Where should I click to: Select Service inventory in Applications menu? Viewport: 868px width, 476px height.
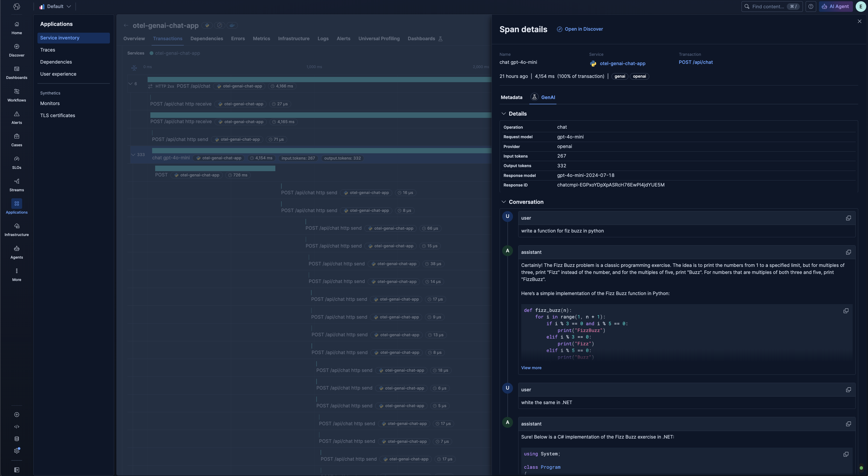(x=73, y=38)
